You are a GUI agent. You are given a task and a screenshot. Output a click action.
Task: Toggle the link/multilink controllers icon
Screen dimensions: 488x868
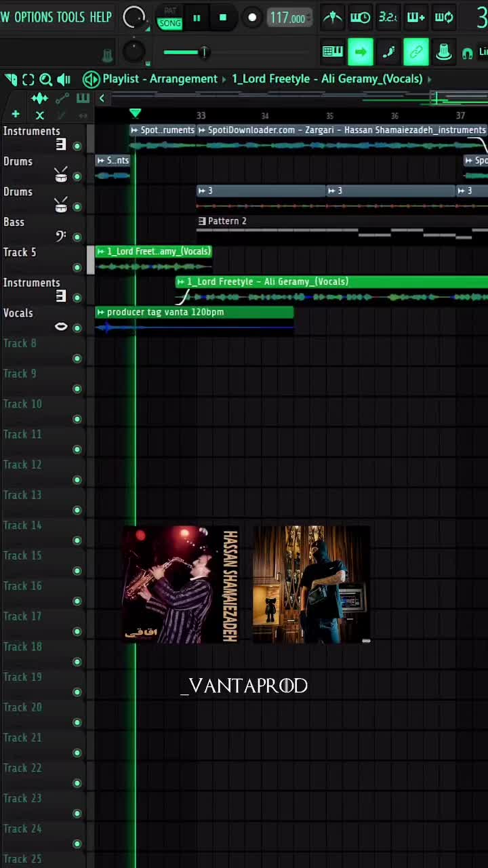click(415, 52)
